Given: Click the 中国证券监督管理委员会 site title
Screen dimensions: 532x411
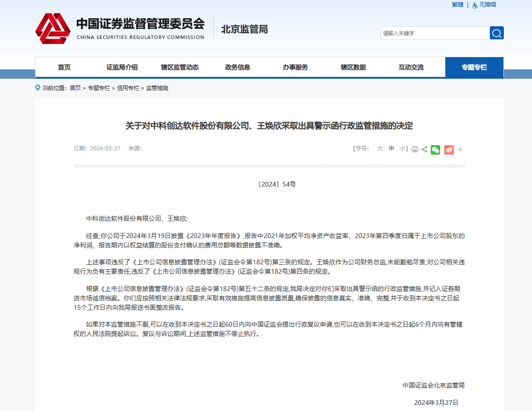Looking at the screenshot, I should pyautogui.click(x=141, y=24).
